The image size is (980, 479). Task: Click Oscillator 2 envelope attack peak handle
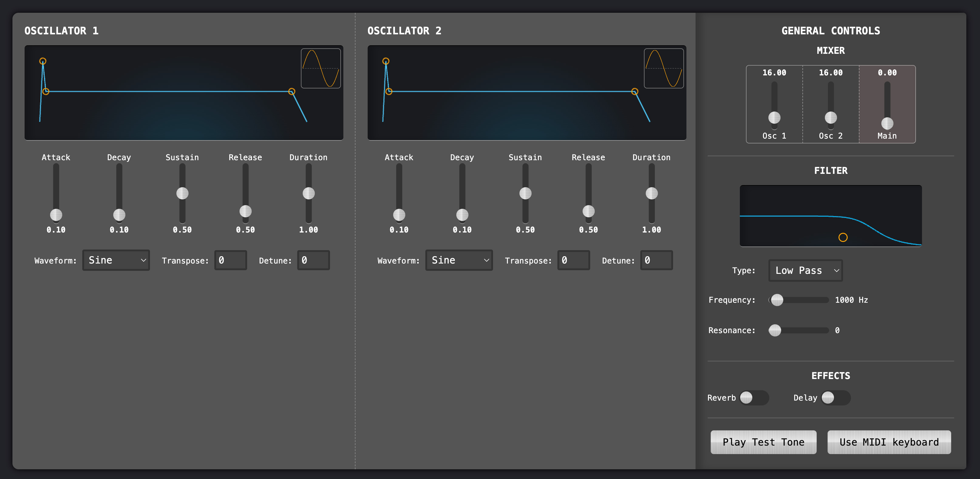[x=386, y=61]
